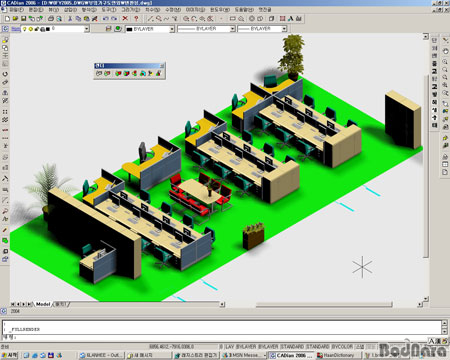
Task: Click the red X delete icon
Action: (x=125, y=19)
